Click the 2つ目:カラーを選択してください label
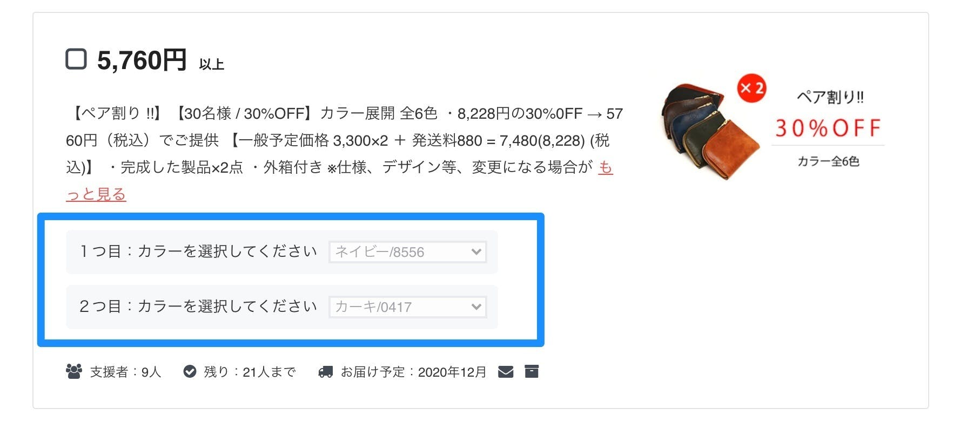This screenshot has width=980, height=422. [x=198, y=307]
